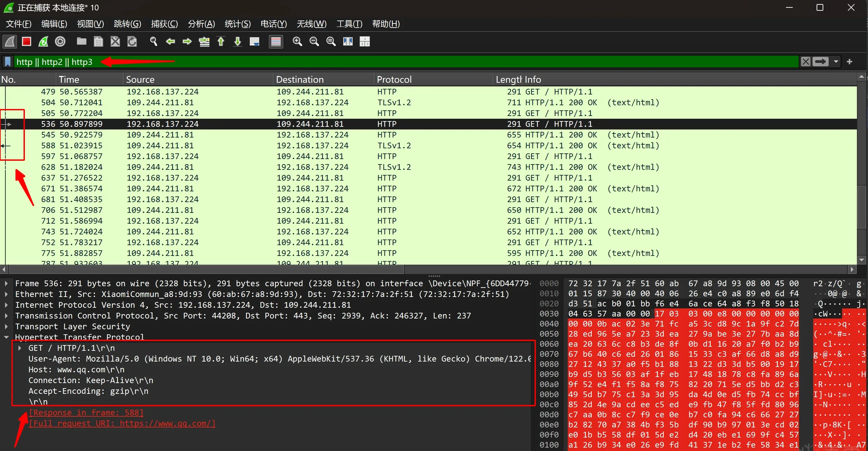
Task: Go back to previous packet arrow
Action: click(x=170, y=41)
